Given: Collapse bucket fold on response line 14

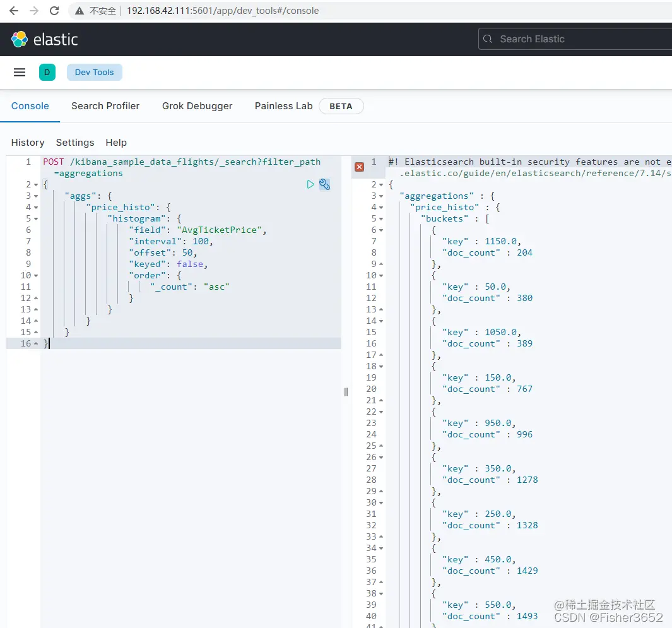Looking at the screenshot, I should 381,321.
